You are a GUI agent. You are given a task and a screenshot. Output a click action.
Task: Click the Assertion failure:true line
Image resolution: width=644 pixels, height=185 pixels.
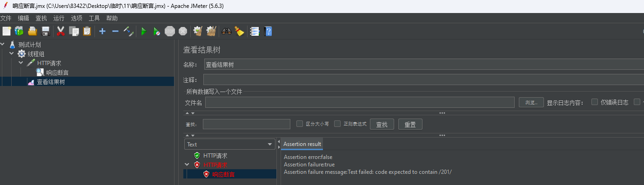(x=309, y=165)
